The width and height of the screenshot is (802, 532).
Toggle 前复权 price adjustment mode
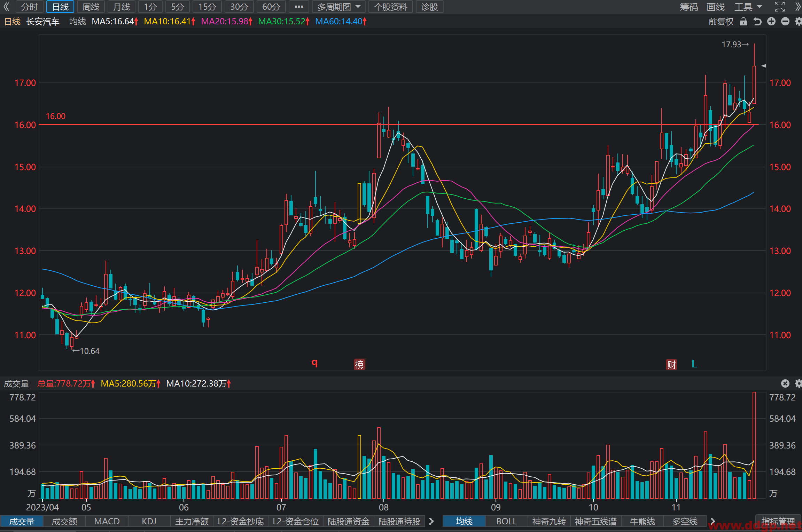pyautogui.click(x=721, y=22)
